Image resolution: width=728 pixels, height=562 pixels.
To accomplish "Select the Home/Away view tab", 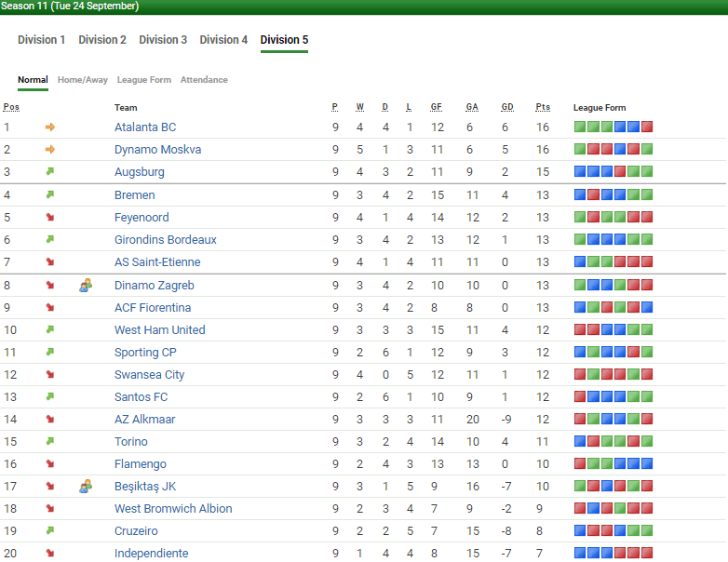I will 83,80.
